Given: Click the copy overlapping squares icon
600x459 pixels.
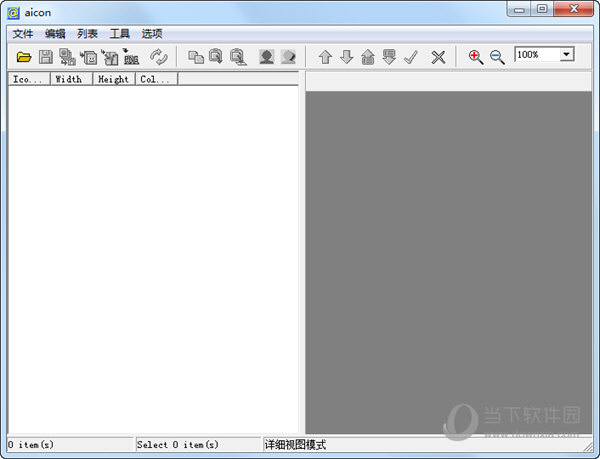Looking at the screenshot, I should point(196,57).
